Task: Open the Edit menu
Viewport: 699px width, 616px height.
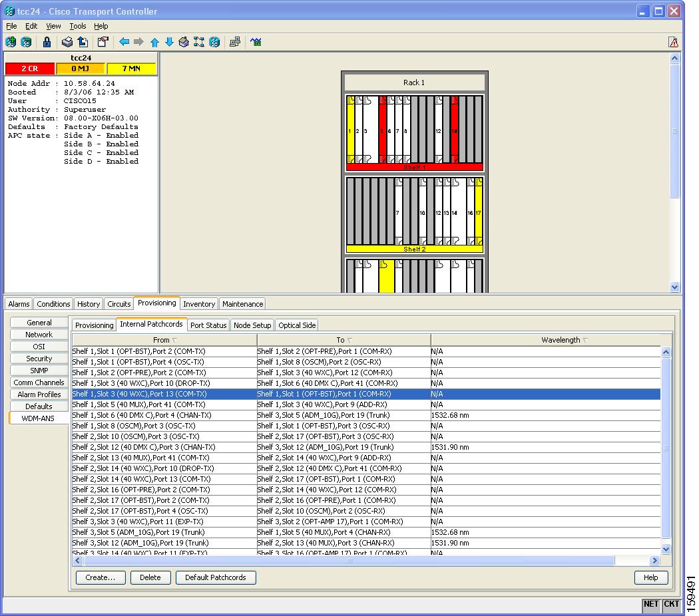Action: click(31, 26)
